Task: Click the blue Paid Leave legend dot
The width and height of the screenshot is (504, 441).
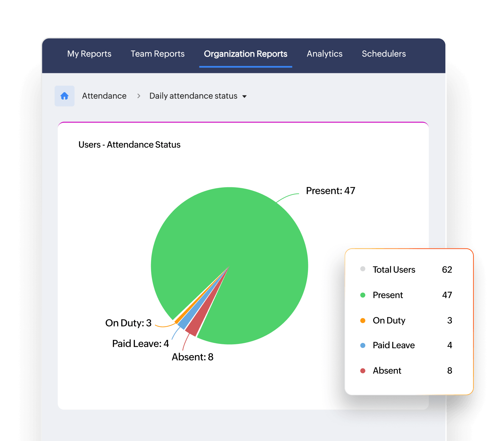Action: pyautogui.click(x=363, y=345)
